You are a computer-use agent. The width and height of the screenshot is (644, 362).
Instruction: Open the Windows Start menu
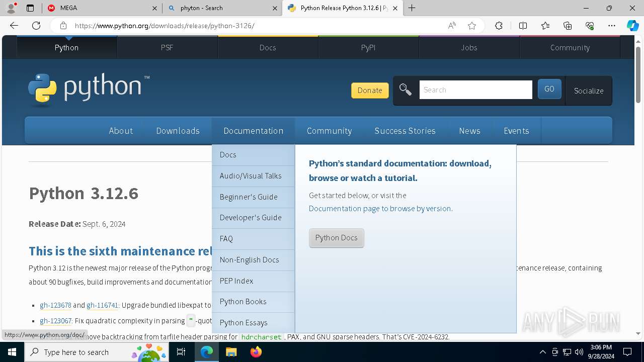click(12, 352)
